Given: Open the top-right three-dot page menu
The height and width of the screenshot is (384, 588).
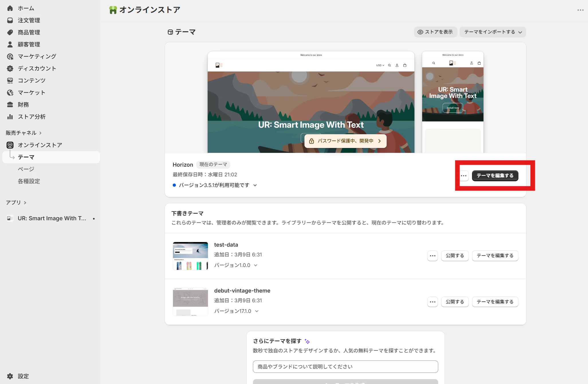Looking at the screenshot, I should (581, 10).
